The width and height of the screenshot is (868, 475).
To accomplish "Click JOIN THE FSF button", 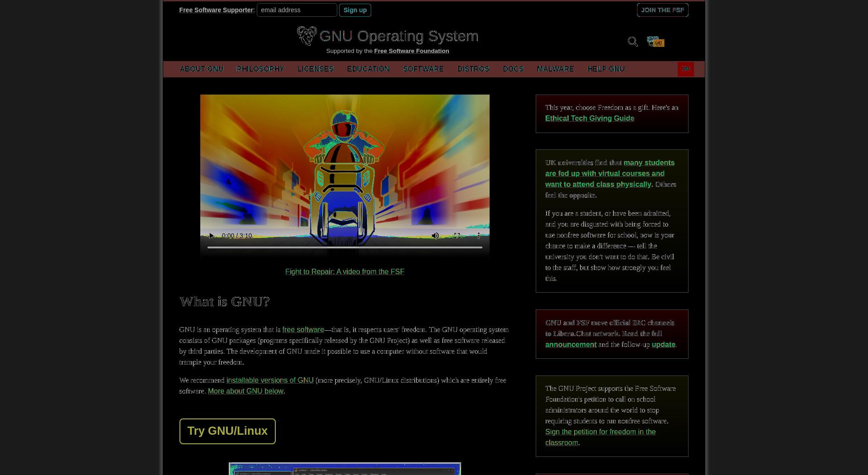I will (x=662, y=10).
